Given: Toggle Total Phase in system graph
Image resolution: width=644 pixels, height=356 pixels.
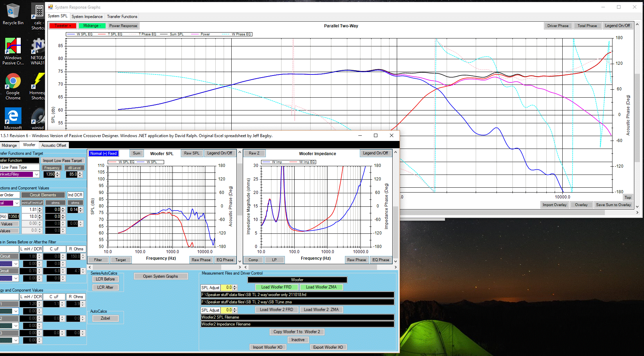Looking at the screenshot, I should click(587, 26).
